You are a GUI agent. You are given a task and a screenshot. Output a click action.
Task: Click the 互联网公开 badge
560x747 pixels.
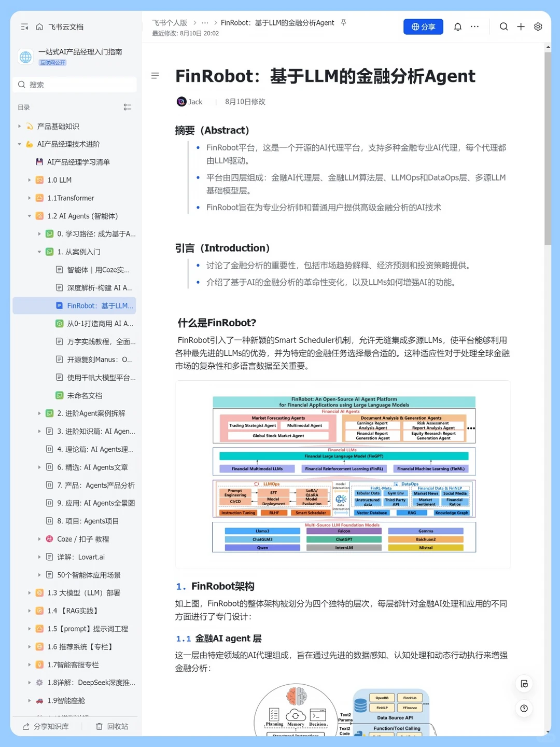tap(52, 63)
